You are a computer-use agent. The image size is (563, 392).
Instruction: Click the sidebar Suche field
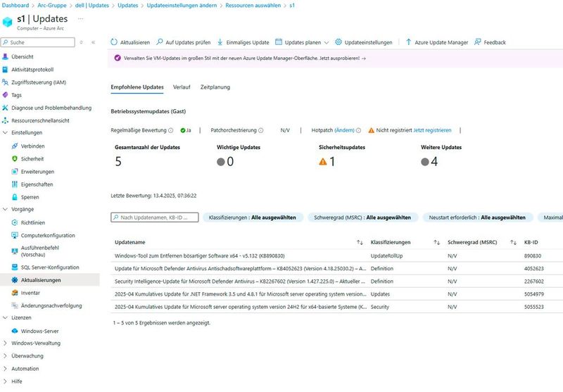coord(38,42)
